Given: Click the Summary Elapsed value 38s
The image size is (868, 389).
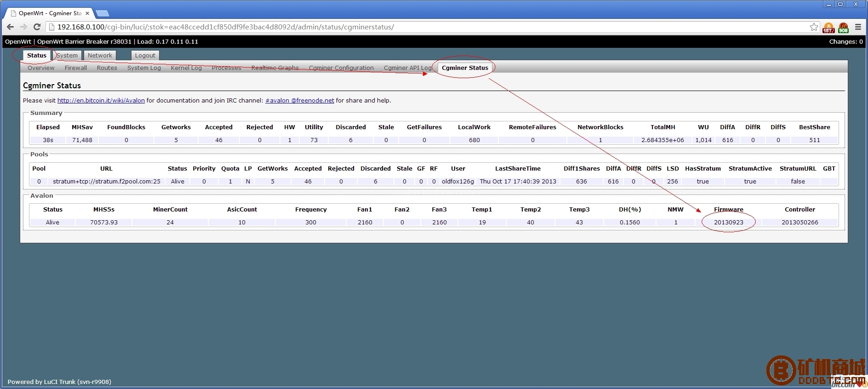Looking at the screenshot, I should (x=48, y=140).
